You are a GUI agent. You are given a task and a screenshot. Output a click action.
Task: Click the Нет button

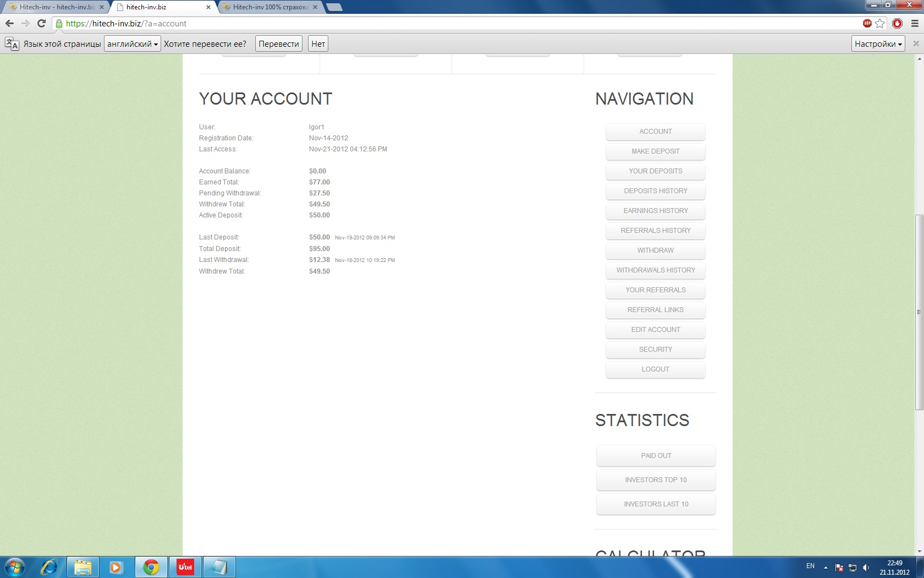(x=318, y=44)
